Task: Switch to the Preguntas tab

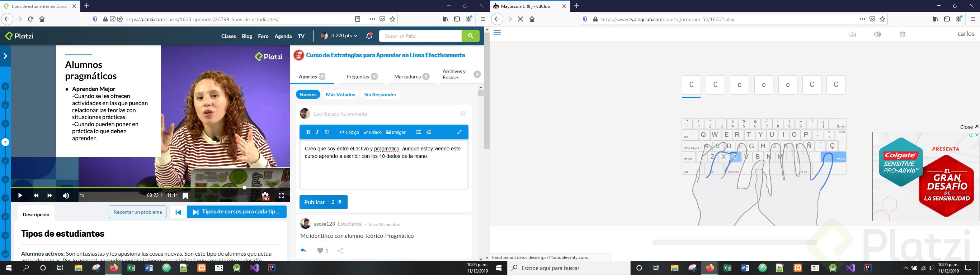Action: click(362, 77)
